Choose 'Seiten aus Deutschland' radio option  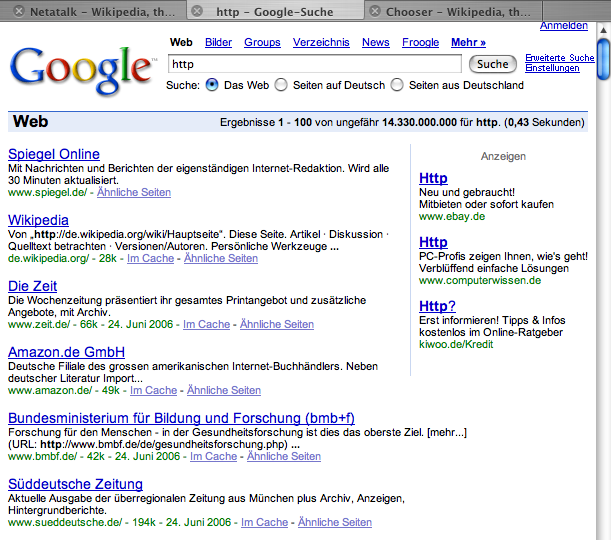[x=397, y=85]
